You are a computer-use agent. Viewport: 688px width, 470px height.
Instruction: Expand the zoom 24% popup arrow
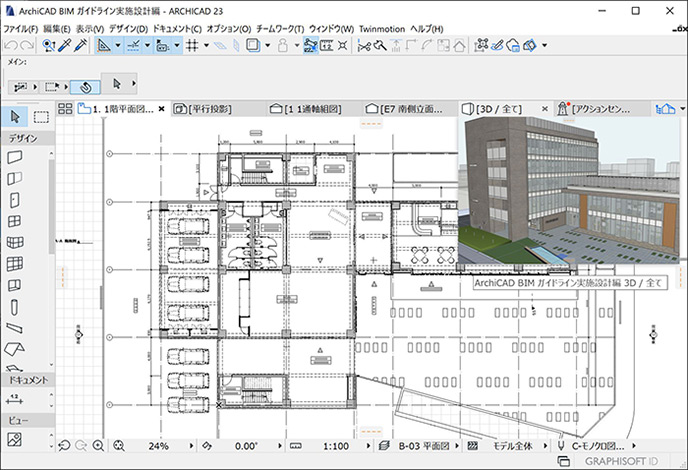(x=191, y=446)
